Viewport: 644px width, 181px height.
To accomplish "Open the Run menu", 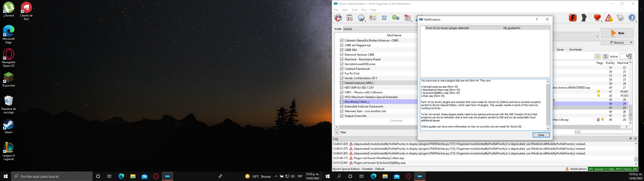I will click(364, 10).
